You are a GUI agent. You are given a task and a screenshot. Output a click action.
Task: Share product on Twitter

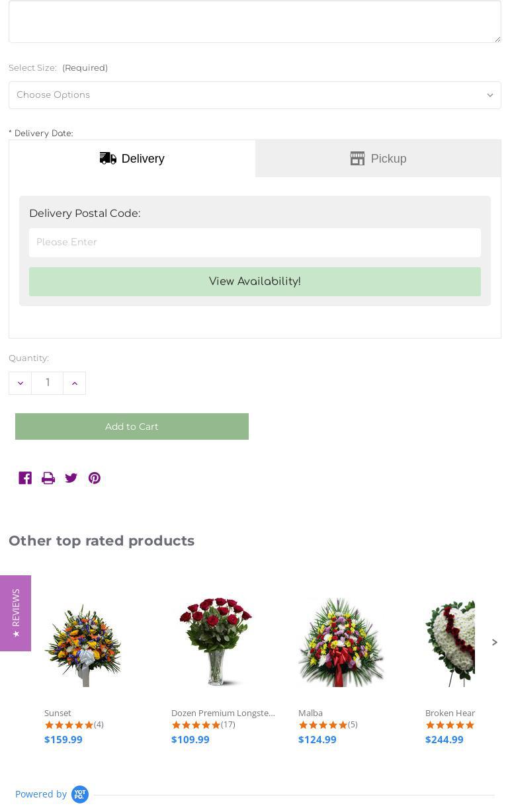coord(71,478)
